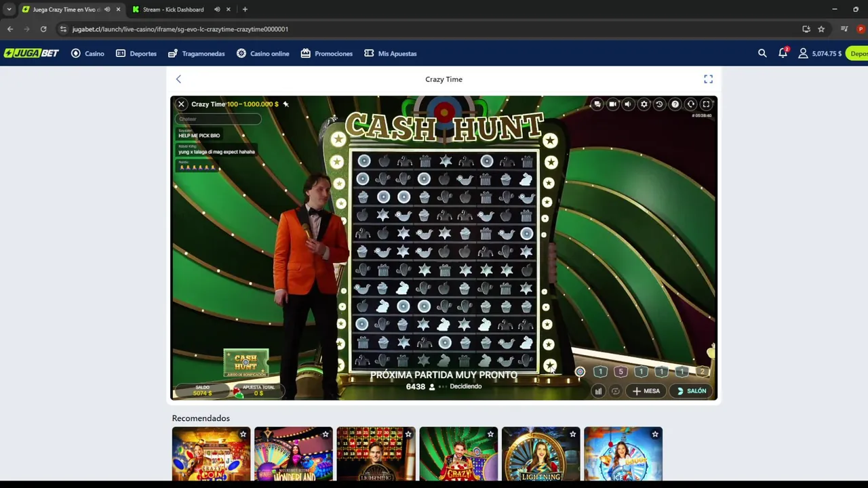Open the game chat panel icon
Viewport: 868px width, 488px height.
click(597, 104)
